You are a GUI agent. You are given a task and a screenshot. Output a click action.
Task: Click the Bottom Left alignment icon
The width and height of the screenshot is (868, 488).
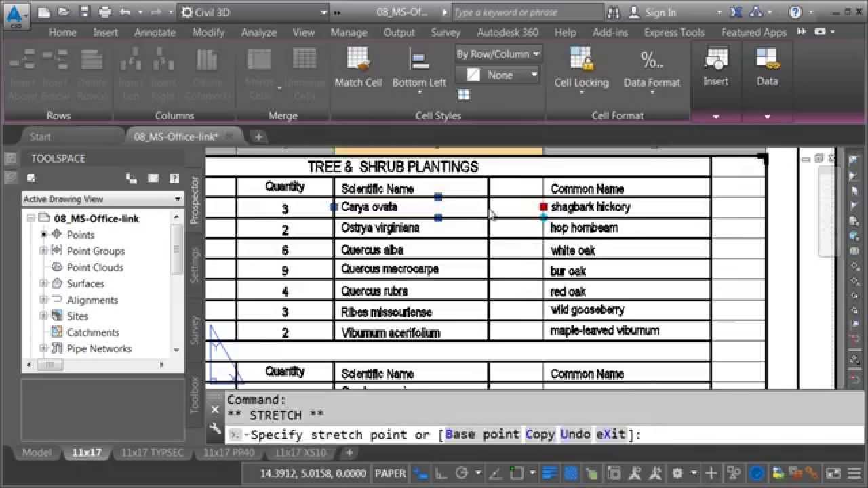click(x=419, y=60)
